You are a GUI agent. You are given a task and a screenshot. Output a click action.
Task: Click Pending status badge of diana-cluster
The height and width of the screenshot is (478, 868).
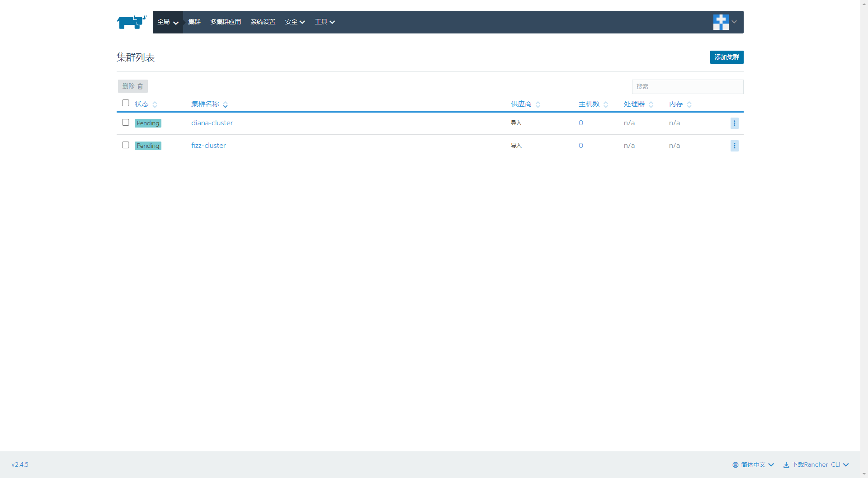(x=148, y=123)
